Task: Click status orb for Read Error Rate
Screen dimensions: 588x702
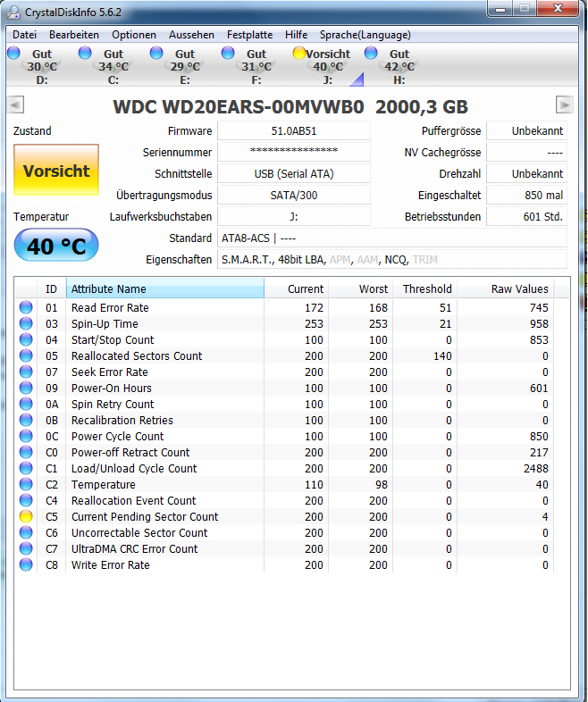Action: [26, 307]
